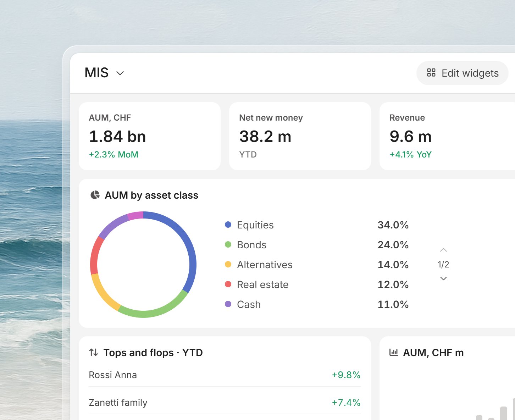Image resolution: width=515 pixels, height=420 pixels.
Task: Open the Zanetti family row
Action: click(225, 403)
